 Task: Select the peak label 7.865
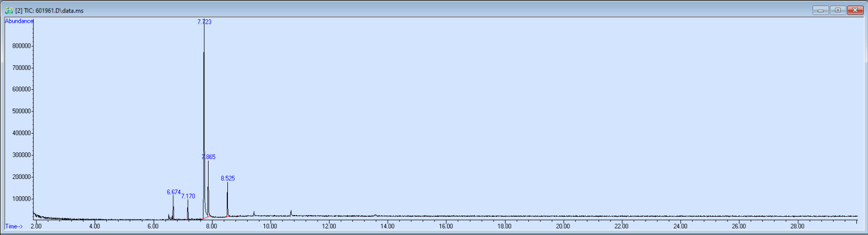click(209, 157)
